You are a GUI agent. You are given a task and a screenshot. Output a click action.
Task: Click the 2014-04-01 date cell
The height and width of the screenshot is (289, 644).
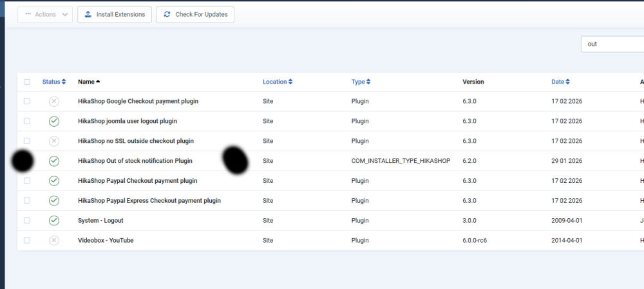tap(567, 241)
